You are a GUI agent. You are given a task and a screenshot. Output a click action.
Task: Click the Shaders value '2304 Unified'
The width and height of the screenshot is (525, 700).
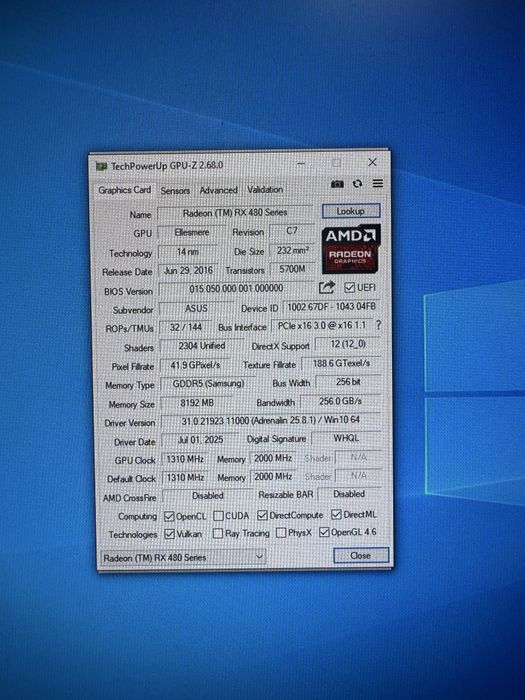202,346
